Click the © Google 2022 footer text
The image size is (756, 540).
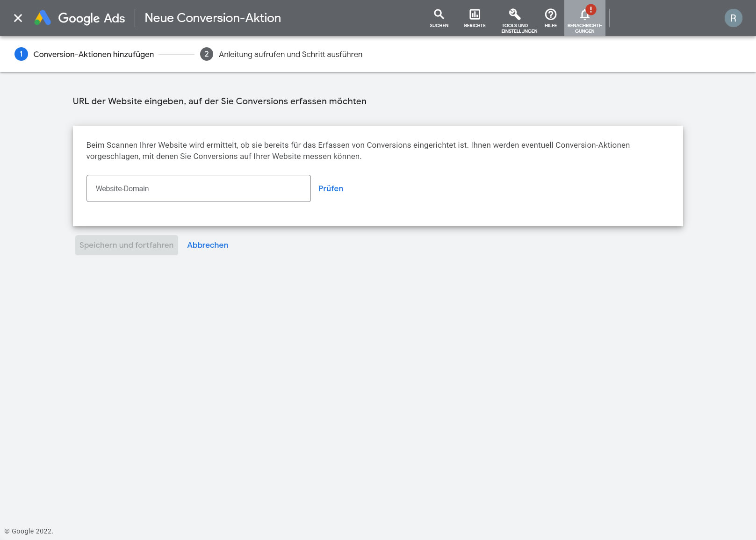coord(29,531)
